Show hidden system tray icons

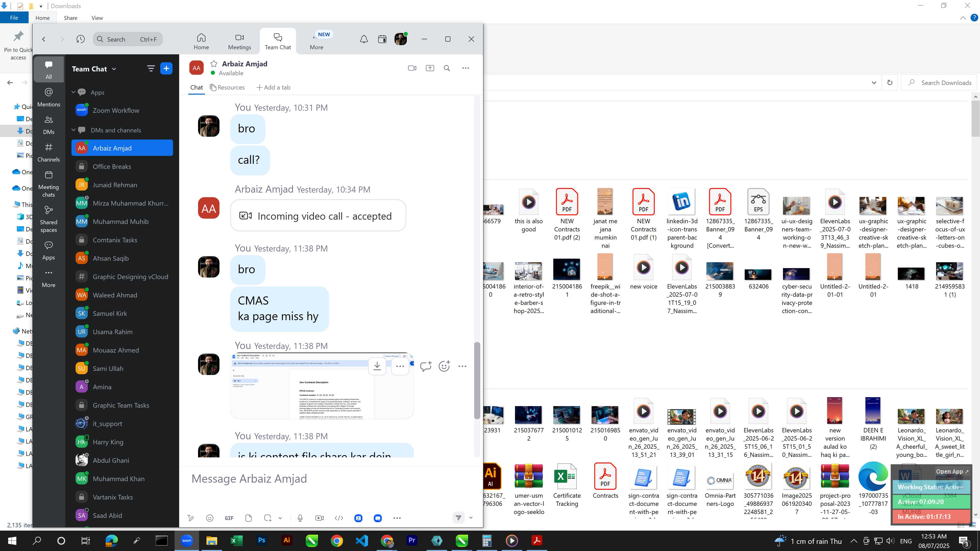[x=854, y=541]
